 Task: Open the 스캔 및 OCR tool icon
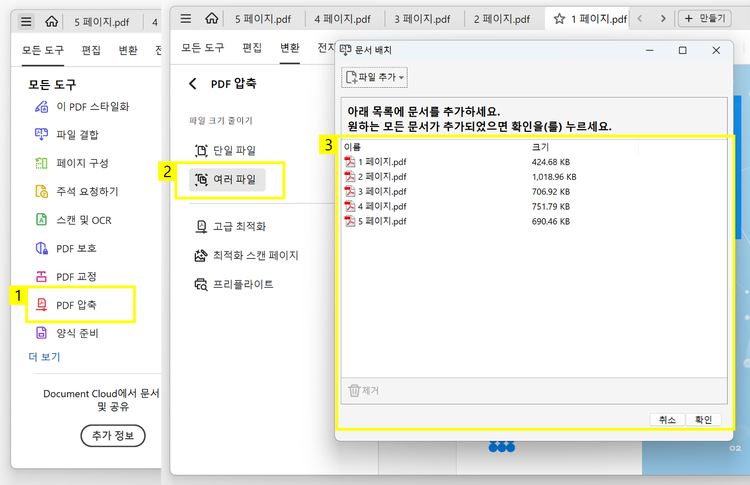(42, 220)
